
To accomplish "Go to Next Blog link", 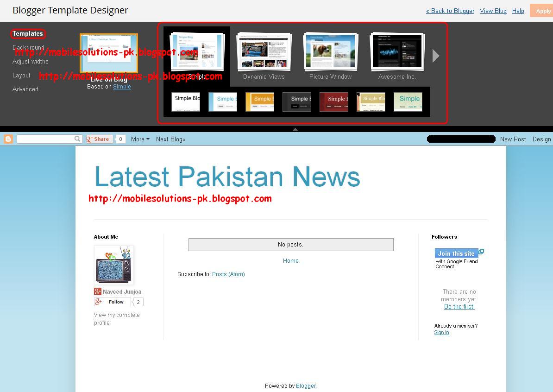I will tap(171, 139).
